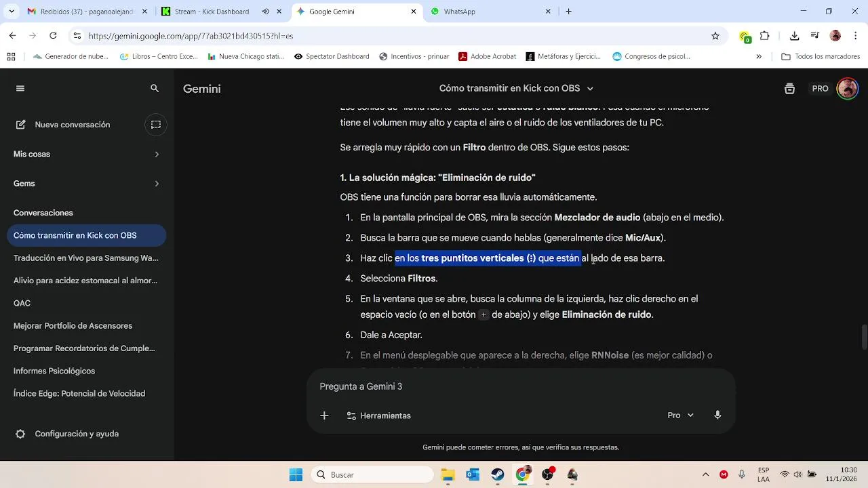Viewport: 868px width, 488px height.
Task: Click plus icon to add files to prompt
Action: [324, 415]
